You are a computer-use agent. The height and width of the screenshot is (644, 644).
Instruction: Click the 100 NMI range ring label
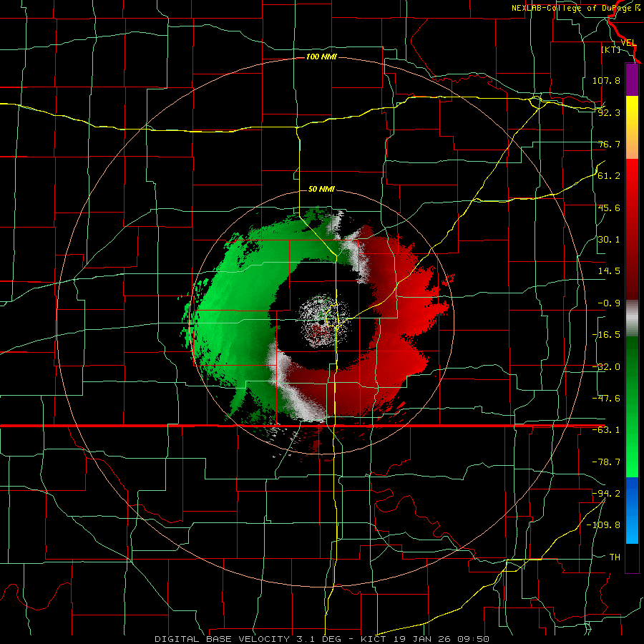pyautogui.click(x=321, y=57)
